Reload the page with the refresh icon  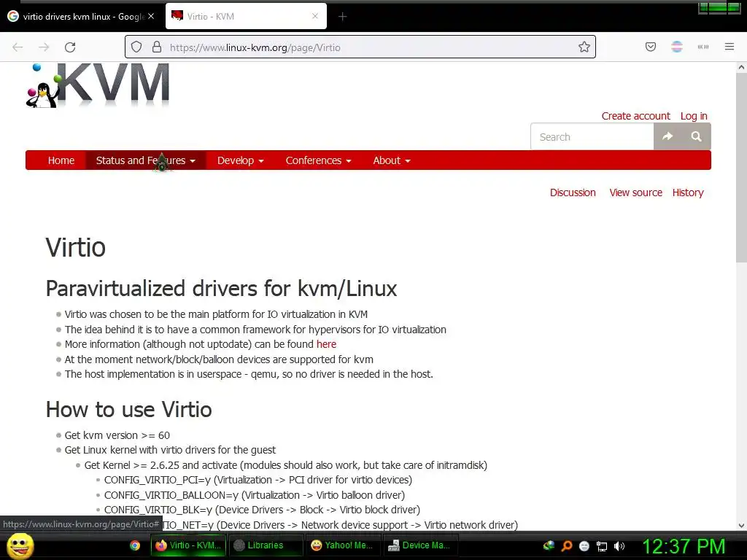pos(70,47)
